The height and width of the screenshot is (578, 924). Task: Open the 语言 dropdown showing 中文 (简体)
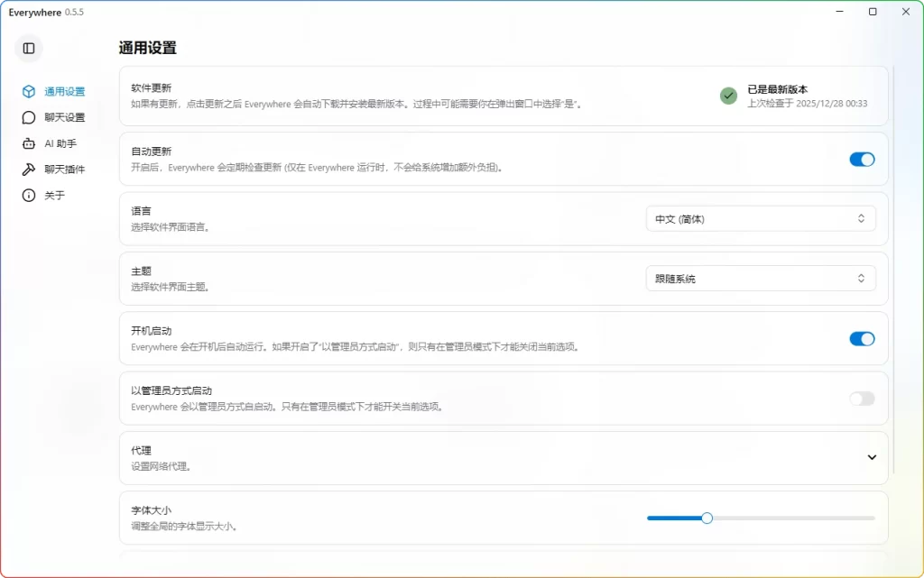(x=761, y=217)
